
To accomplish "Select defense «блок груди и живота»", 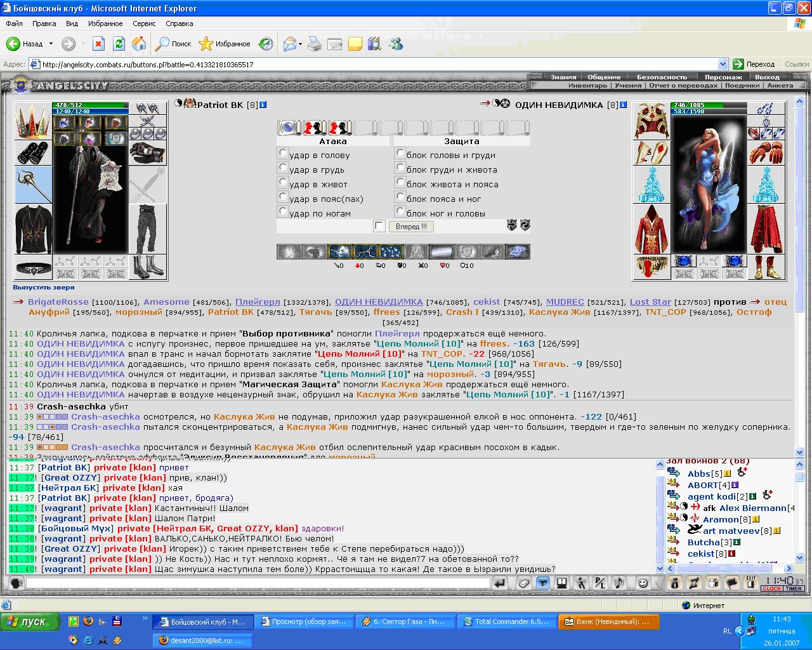I will pos(400,168).
